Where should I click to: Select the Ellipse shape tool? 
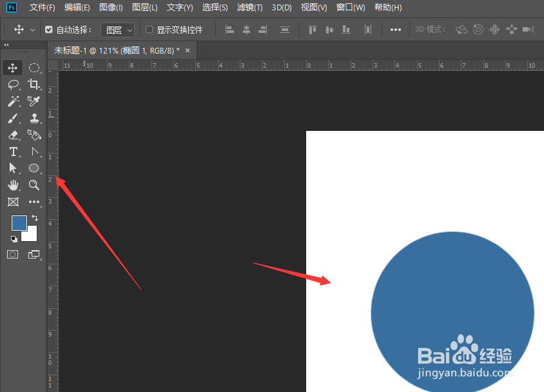pos(34,168)
